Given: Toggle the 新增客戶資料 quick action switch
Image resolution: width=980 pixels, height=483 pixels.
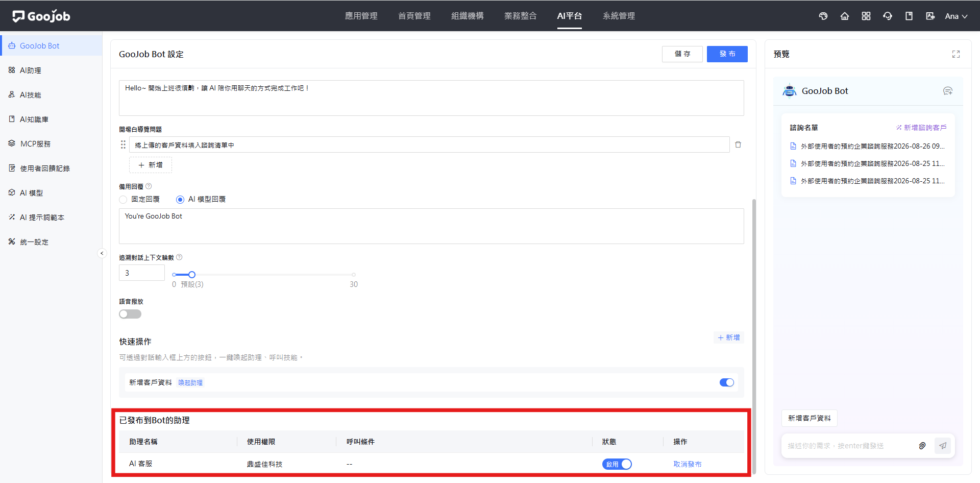Looking at the screenshot, I should (727, 382).
